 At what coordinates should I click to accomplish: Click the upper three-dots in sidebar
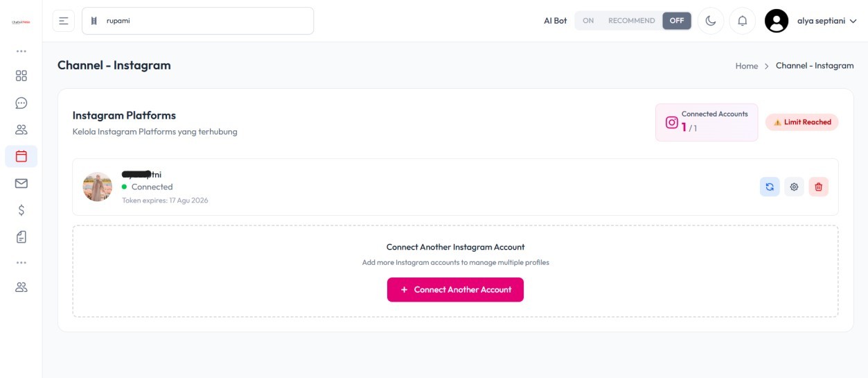[21, 51]
